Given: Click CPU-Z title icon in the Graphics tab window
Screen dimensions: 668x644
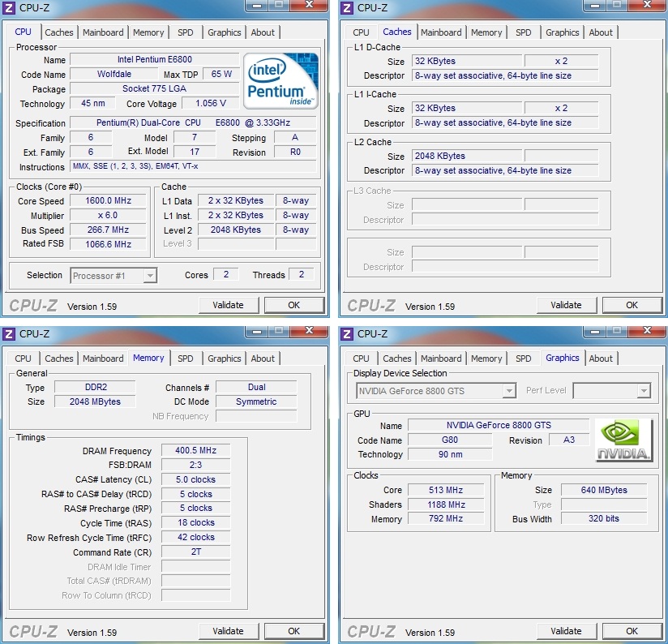Looking at the screenshot, I should point(347,333).
